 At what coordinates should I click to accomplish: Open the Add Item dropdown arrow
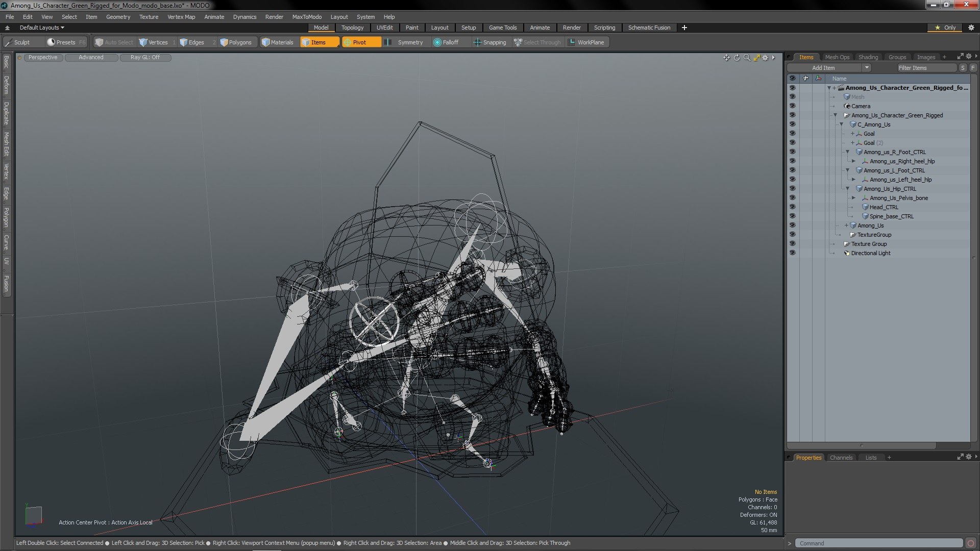click(866, 68)
